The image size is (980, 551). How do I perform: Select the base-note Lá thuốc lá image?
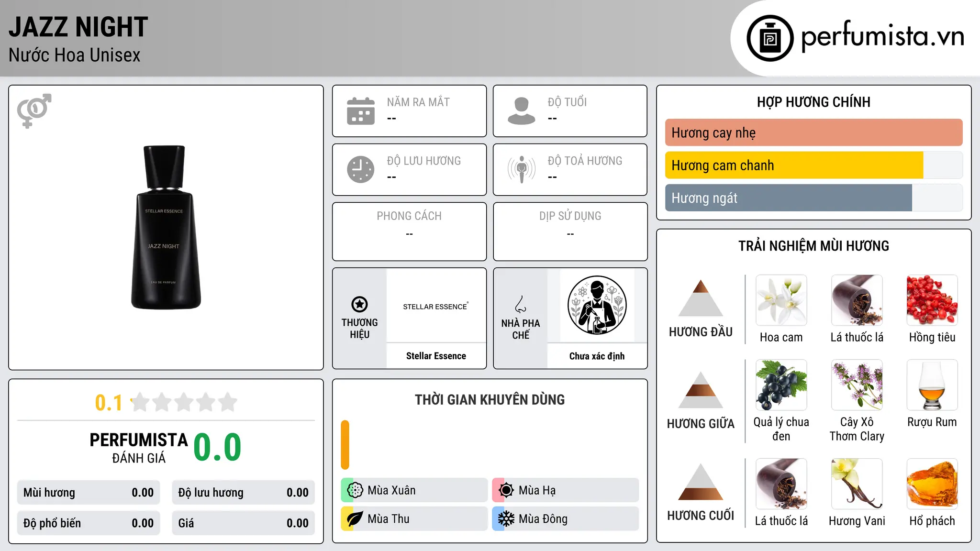click(781, 484)
